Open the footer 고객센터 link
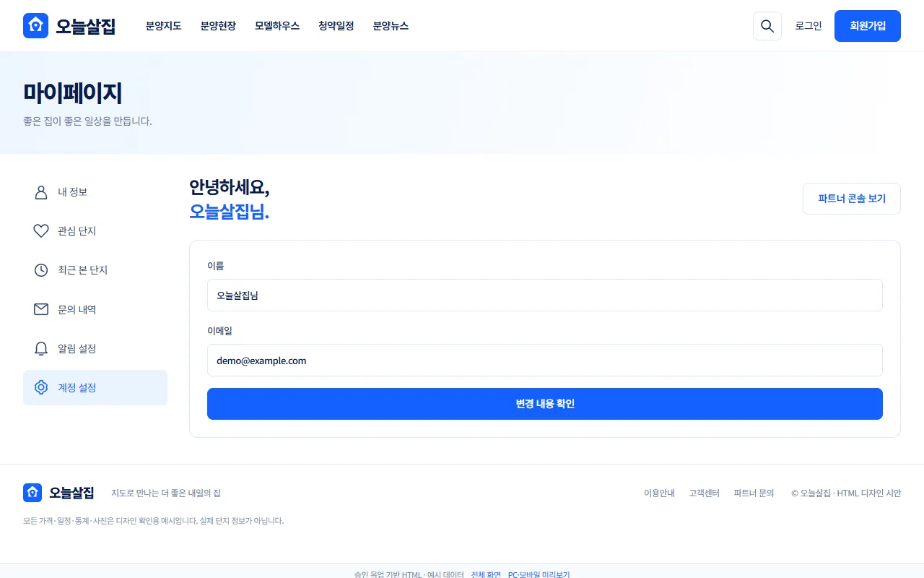This screenshot has height=578, width=924. click(x=704, y=493)
